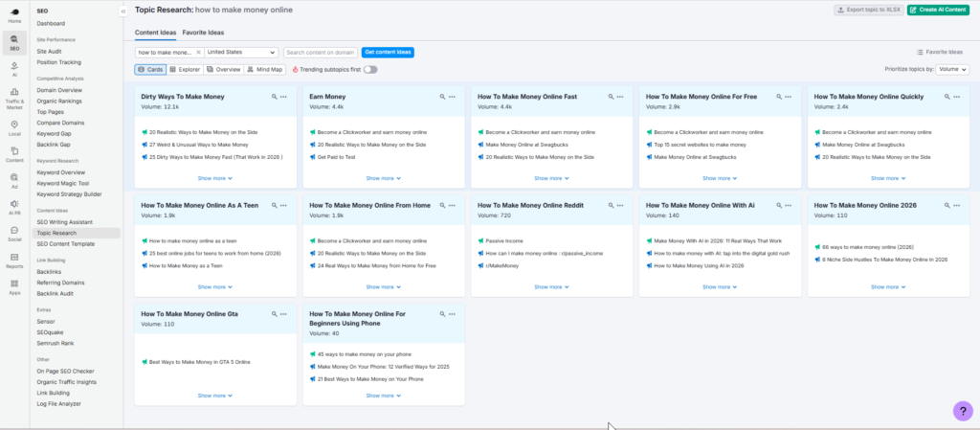Collapse the SEO sidebar with arrow icon
Screen dimensions: 980x430
coord(123,11)
